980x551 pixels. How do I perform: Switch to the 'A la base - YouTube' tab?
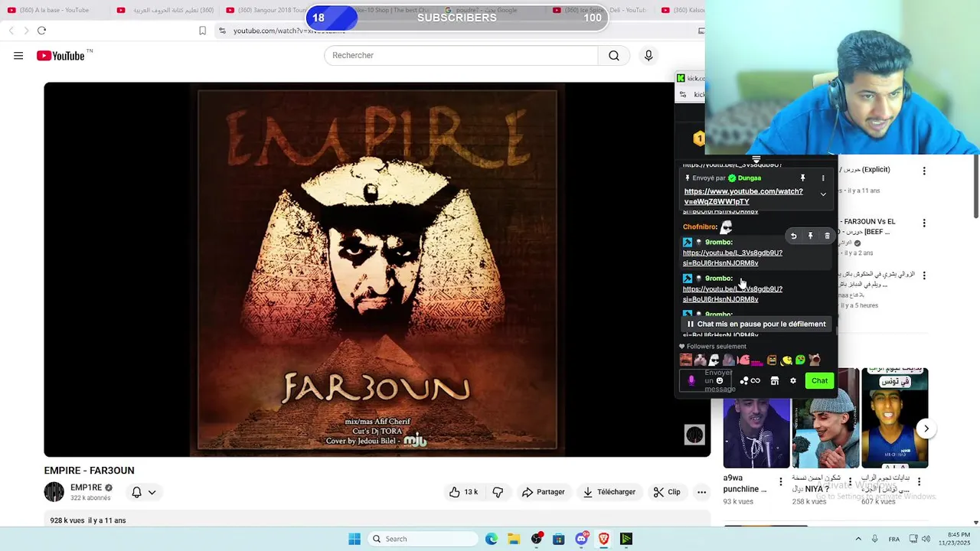coord(55,10)
